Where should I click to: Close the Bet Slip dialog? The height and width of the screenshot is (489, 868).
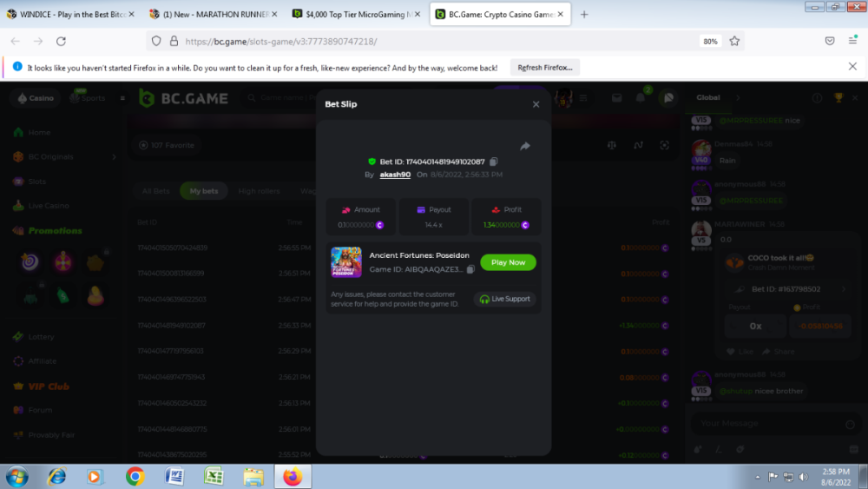[536, 104]
